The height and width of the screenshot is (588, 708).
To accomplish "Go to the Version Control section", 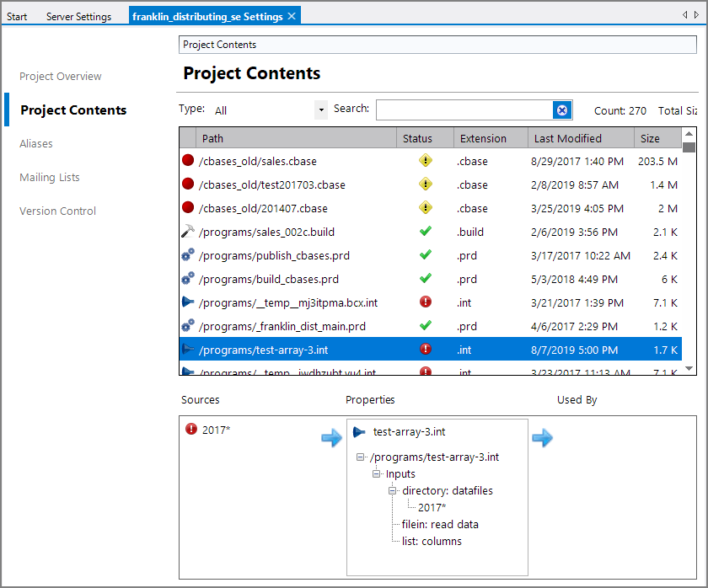I will (57, 211).
